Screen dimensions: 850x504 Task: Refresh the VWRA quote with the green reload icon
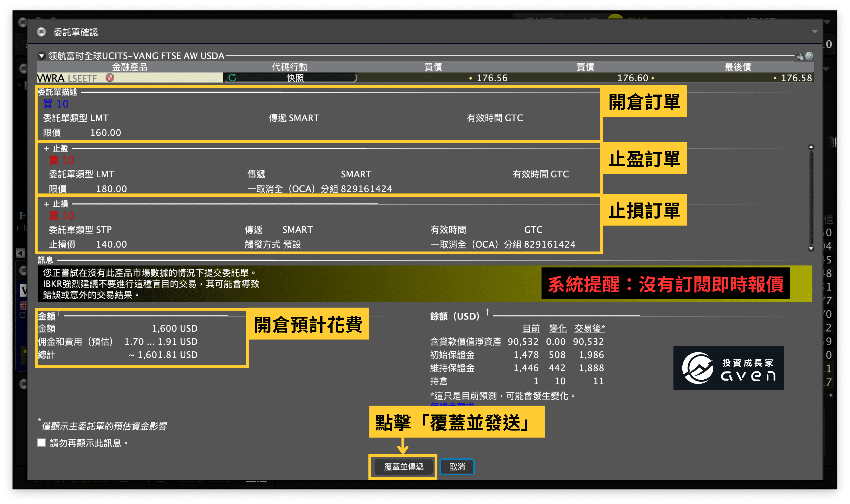[x=232, y=78]
